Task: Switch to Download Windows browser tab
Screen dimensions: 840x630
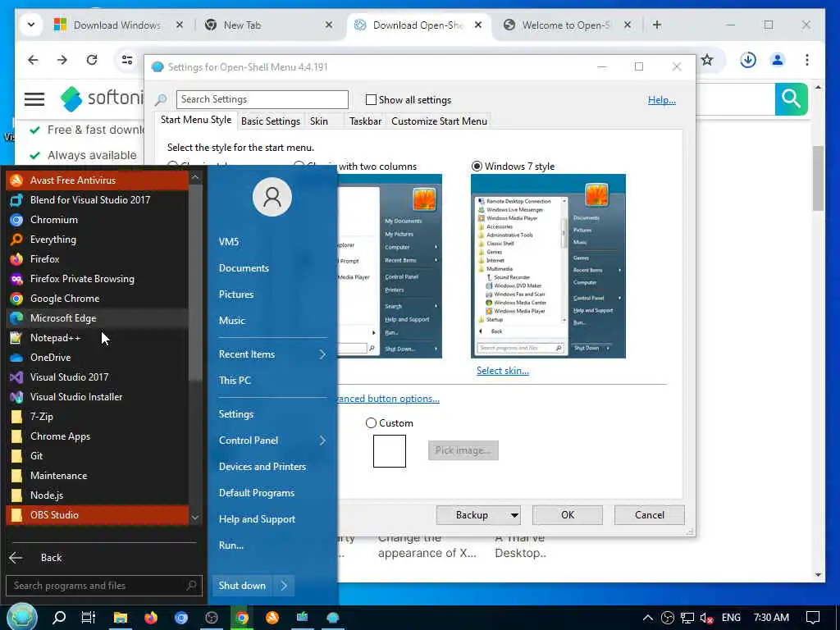Action: (116, 25)
